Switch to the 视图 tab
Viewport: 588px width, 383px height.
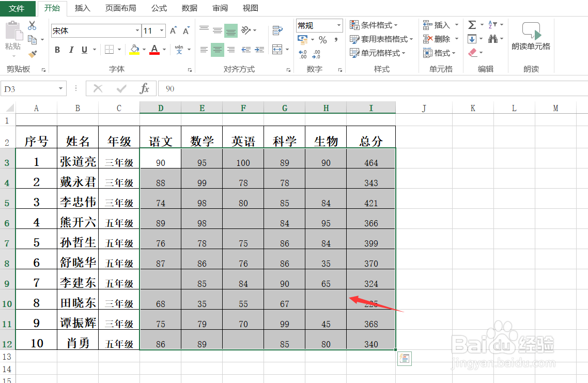[251, 8]
